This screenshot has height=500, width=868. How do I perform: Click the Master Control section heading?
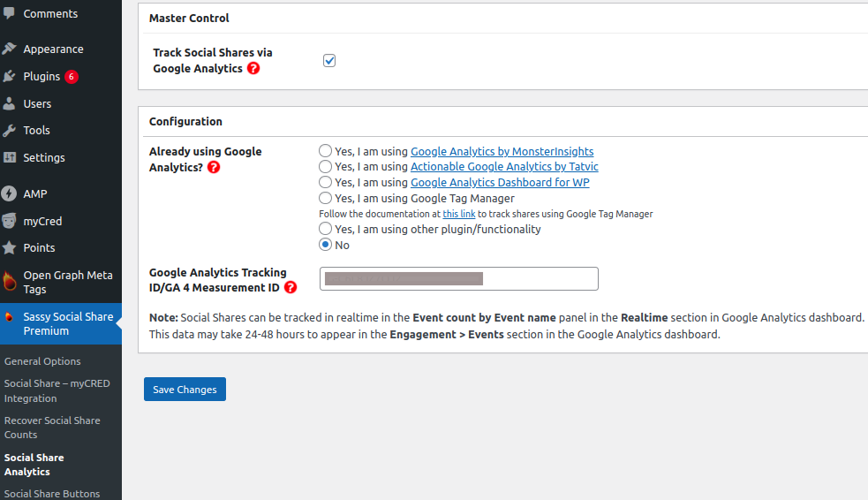pyautogui.click(x=189, y=19)
